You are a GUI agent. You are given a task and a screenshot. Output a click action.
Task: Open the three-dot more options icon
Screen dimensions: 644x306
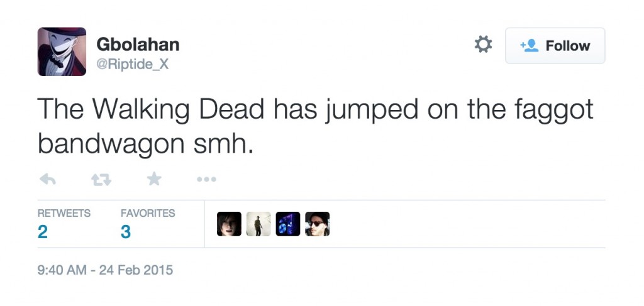click(206, 180)
